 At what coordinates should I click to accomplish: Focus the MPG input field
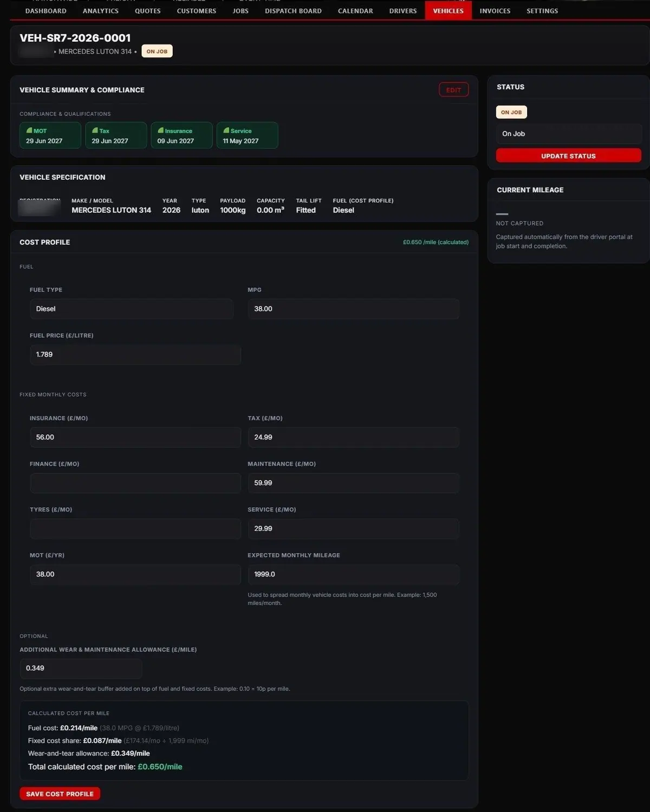tap(354, 309)
